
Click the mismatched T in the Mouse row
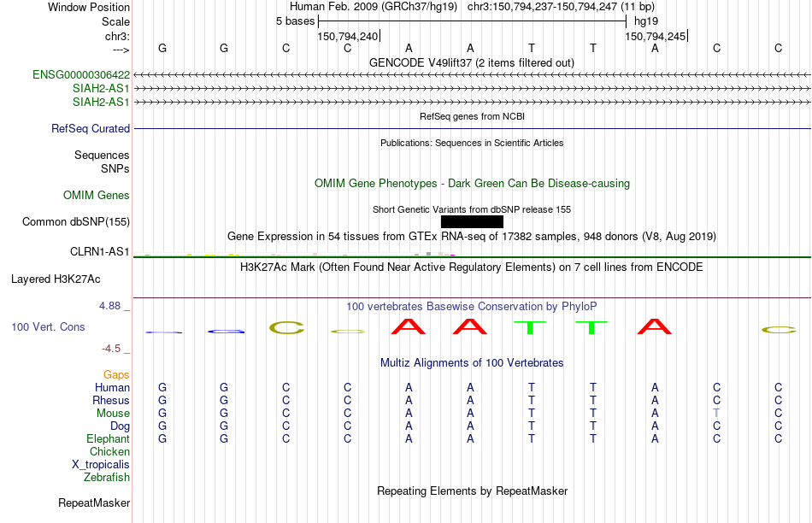[716, 414]
